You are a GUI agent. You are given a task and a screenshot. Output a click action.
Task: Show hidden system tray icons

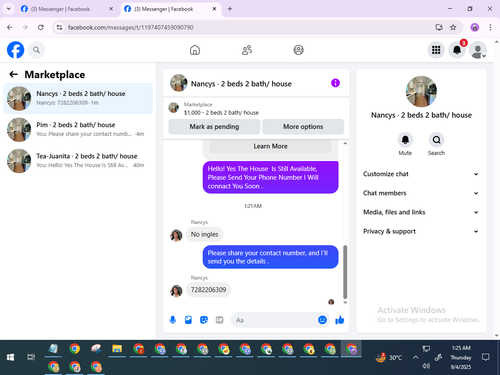click(415, 357)
